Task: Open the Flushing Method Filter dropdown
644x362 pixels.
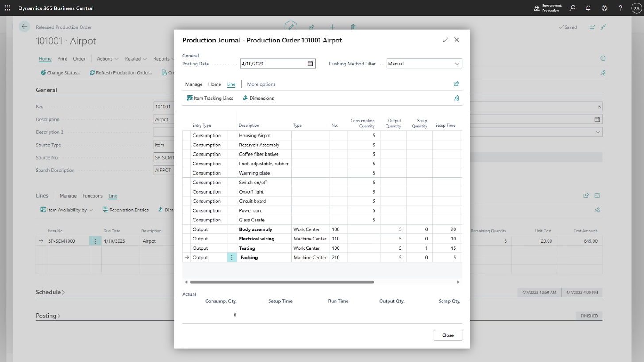Action: (457, 63)
